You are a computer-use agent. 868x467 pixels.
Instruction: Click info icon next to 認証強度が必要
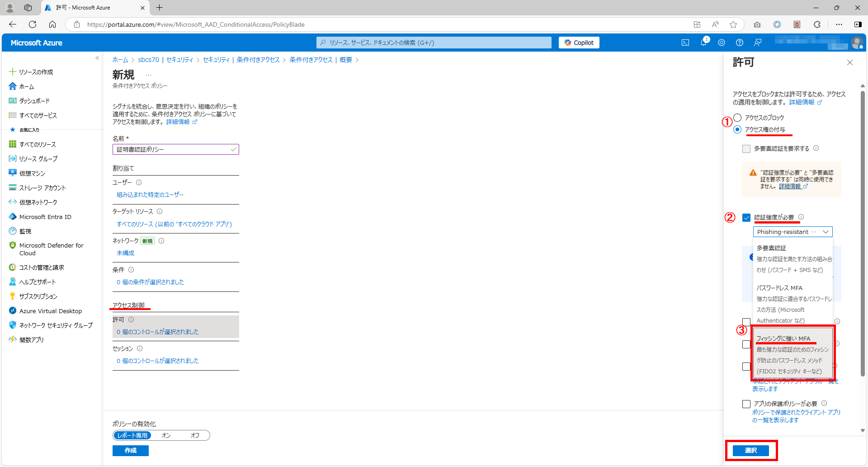[x=801, y=217]
